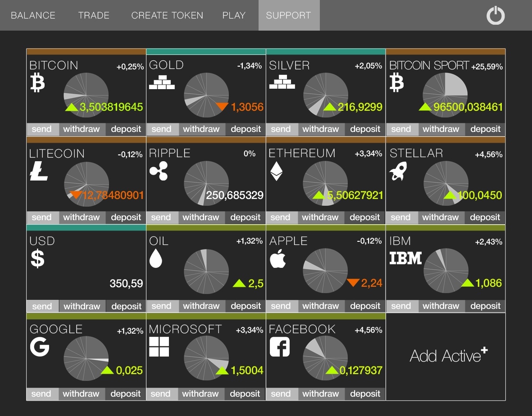Click the orange down arrow in Gold card
Image resolution: width=532 pixels, height=416 pixels.
(222, 107)
